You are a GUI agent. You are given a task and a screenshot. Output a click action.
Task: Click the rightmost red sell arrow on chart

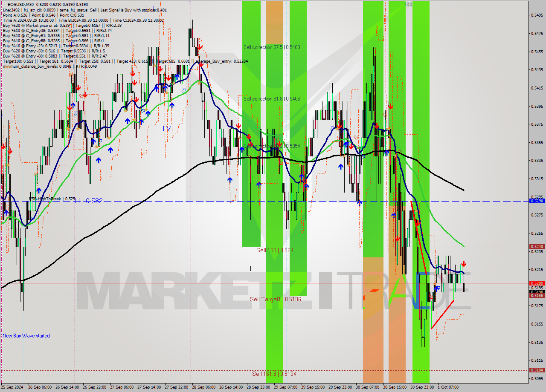(464, 264)
